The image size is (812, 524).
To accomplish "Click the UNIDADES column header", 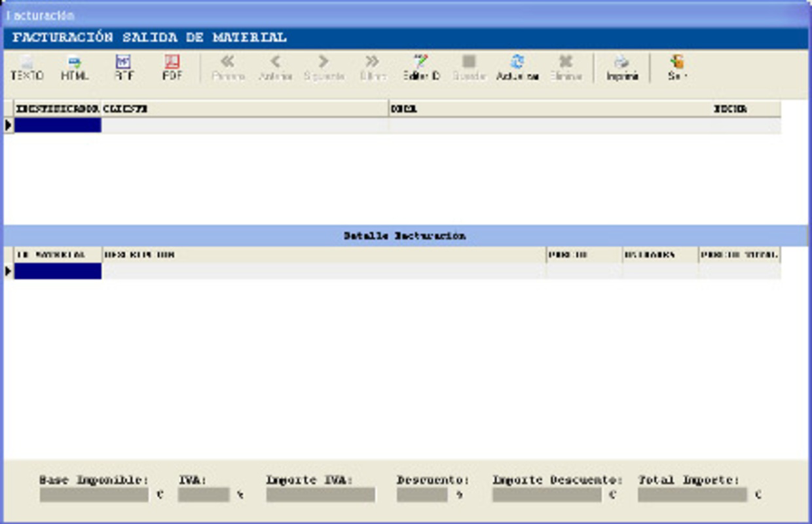I will 660,255.
